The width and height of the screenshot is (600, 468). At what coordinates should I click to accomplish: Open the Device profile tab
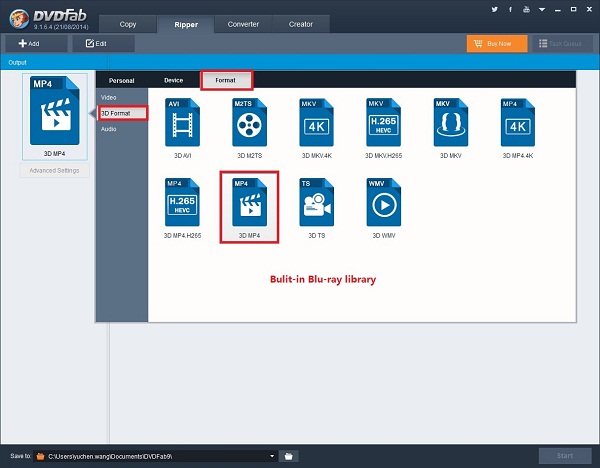click(173, 80)
